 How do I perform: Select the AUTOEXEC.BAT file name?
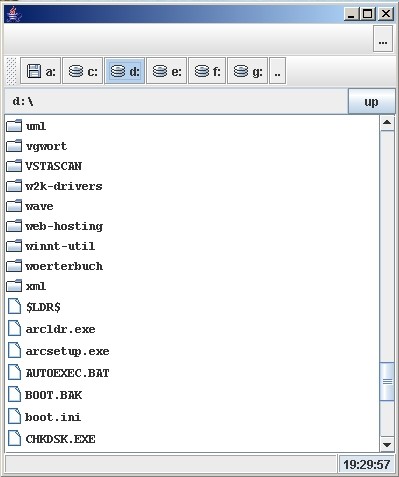pos(67,373)
